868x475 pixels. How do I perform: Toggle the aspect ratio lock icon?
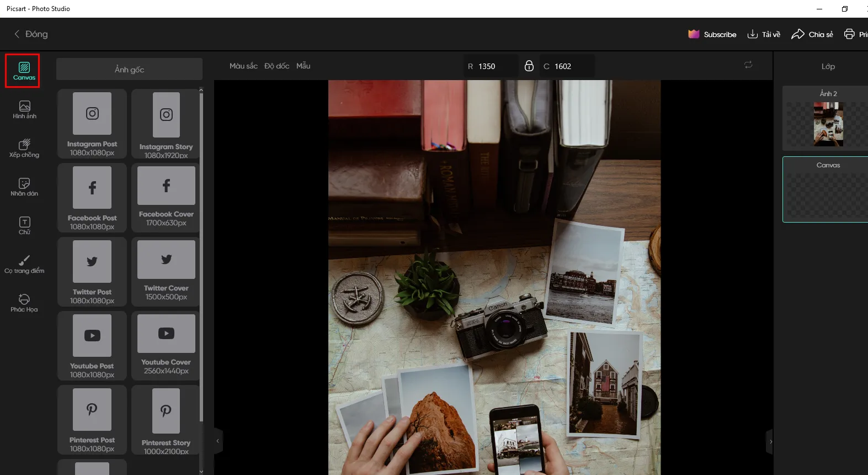(x=529, y=66)
